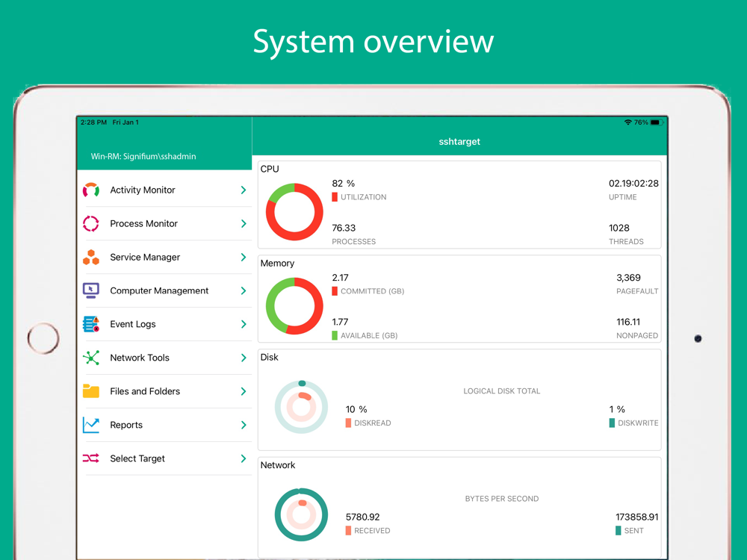Click the Disk card title

269,357
